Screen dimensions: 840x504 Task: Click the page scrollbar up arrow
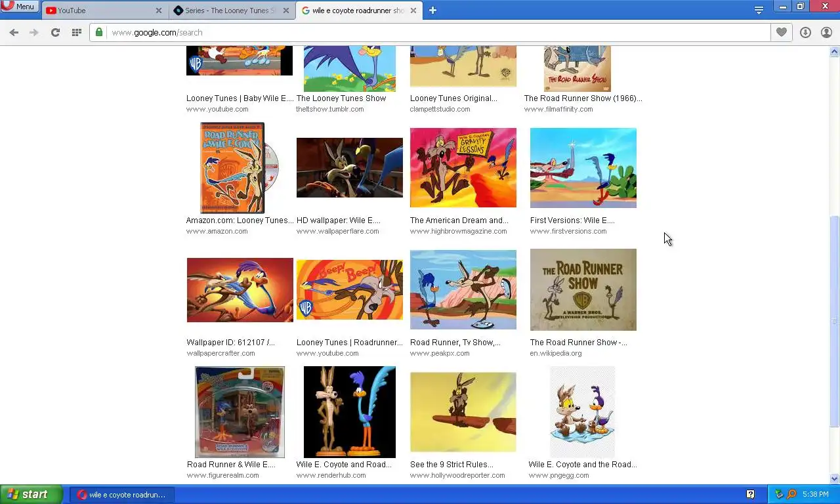tap(835, 52)
